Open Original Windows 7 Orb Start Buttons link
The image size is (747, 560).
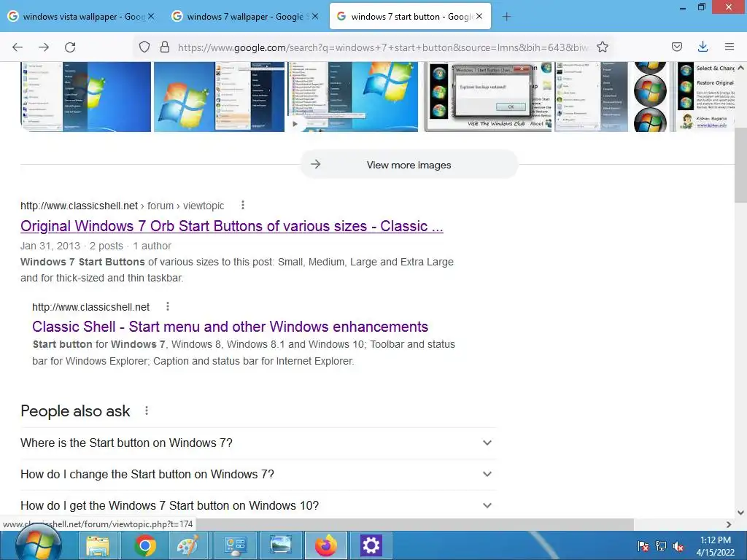(x=232, y=226)
